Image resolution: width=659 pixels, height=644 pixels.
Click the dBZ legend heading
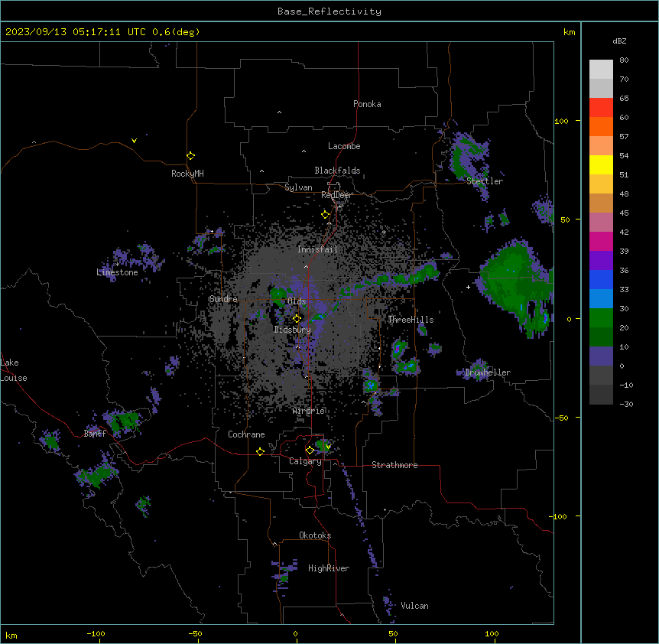(619, 41)
